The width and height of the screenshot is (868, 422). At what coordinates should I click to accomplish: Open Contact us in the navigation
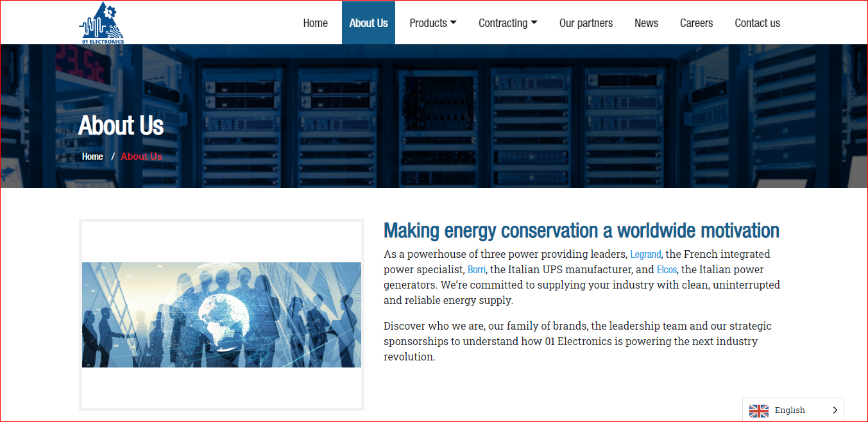(757, 23)
